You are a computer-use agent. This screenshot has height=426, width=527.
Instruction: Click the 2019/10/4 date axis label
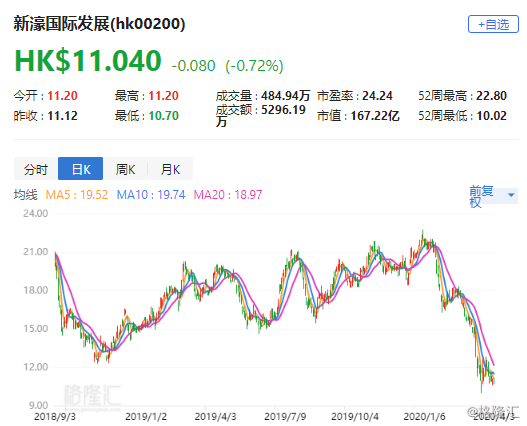pyautogui.click(x=355, y=417)
